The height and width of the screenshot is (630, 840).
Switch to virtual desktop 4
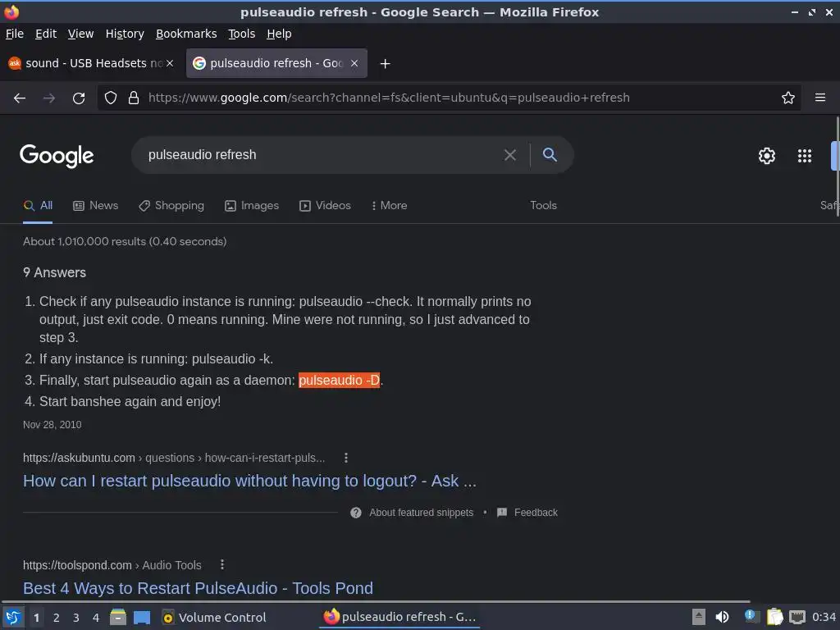(96, 618)
